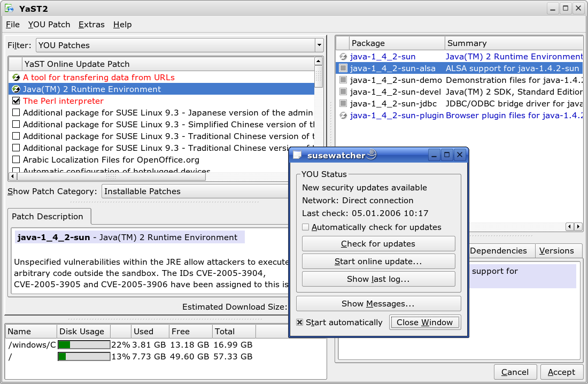This screenshot has width=588, height=384.
Task: Click Start online update button
Action: (x=378, y=262)
